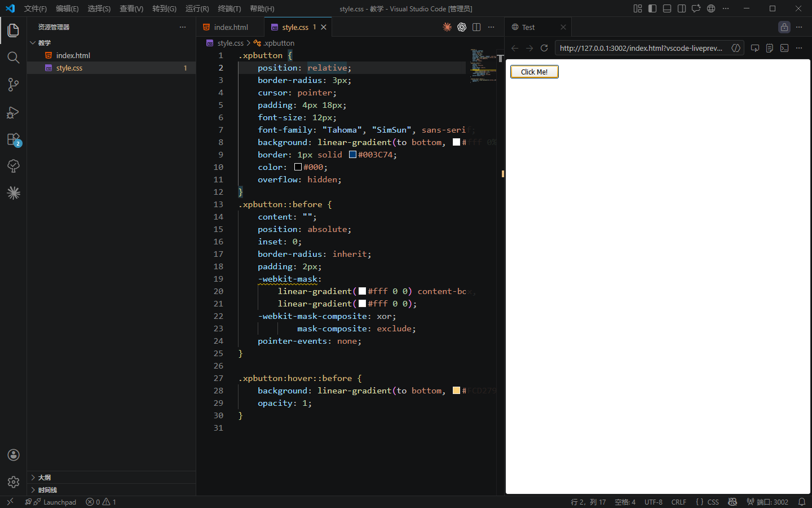Click the code minimap overview
812x508 pixels.
coord(483,66)
